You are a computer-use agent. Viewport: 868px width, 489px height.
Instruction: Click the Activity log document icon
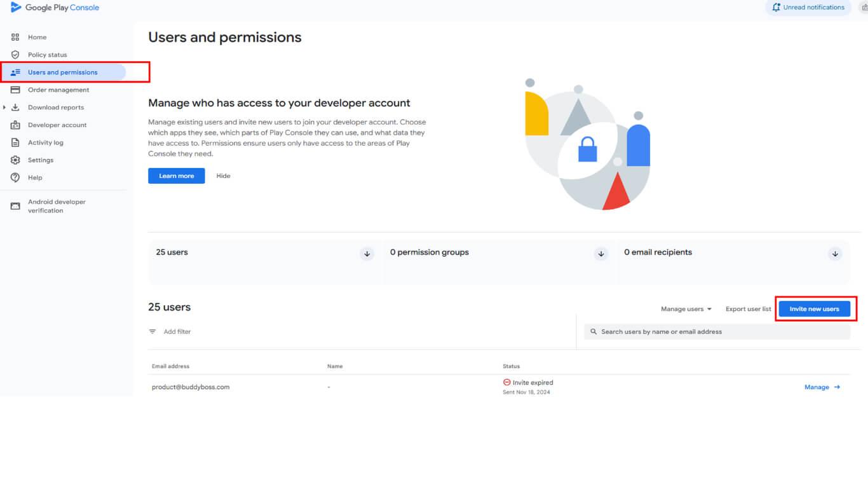(x=15, y=142)
